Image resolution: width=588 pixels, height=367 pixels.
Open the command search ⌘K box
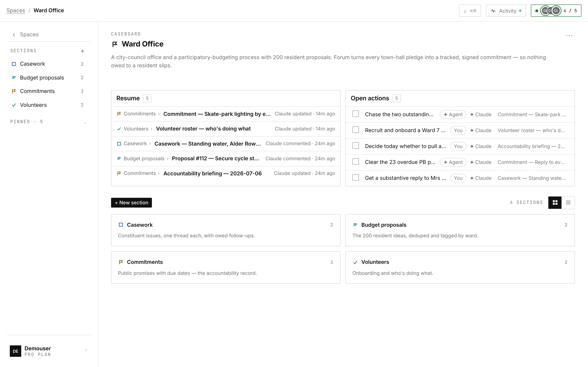(470, 11)
